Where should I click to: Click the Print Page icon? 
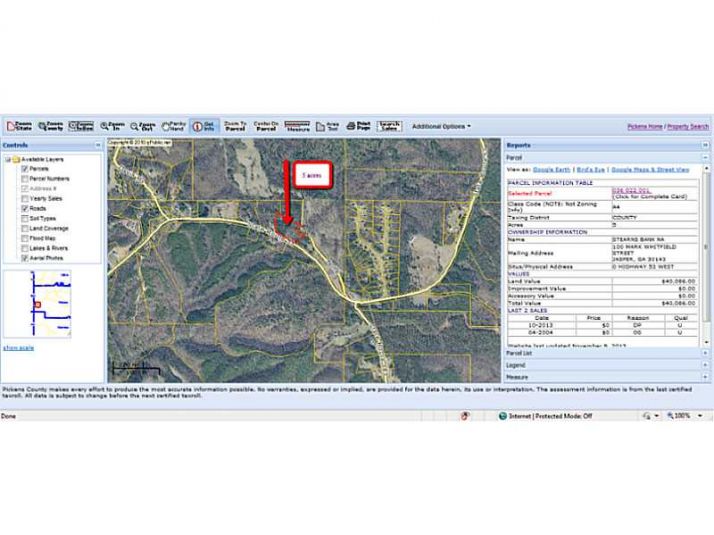pos(358,126)
